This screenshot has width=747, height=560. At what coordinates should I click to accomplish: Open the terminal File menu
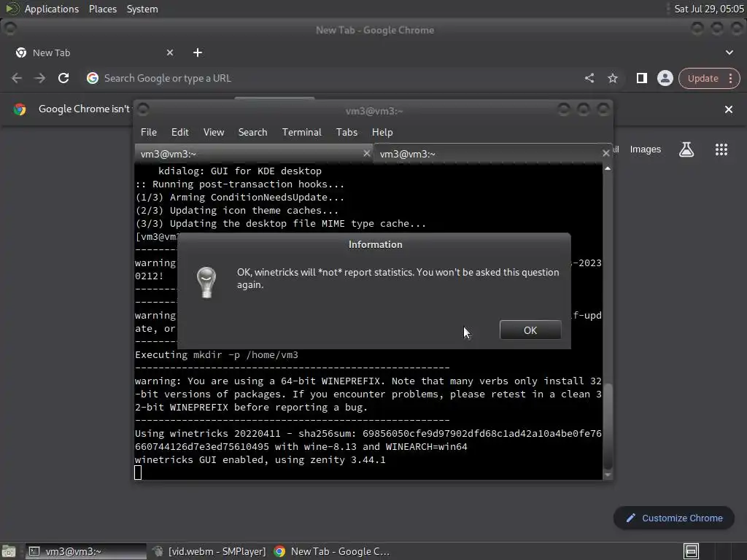(149, 133)
